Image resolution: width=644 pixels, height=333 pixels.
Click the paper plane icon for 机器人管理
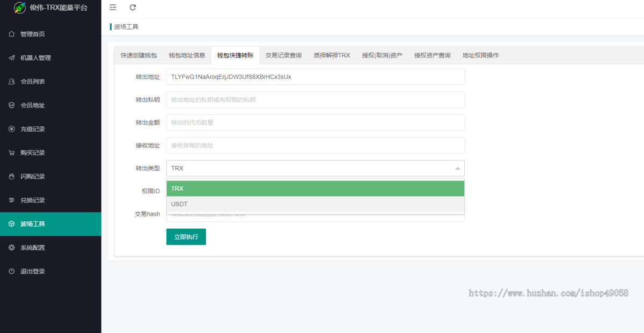pyautogui.click(x=11, y=57)
